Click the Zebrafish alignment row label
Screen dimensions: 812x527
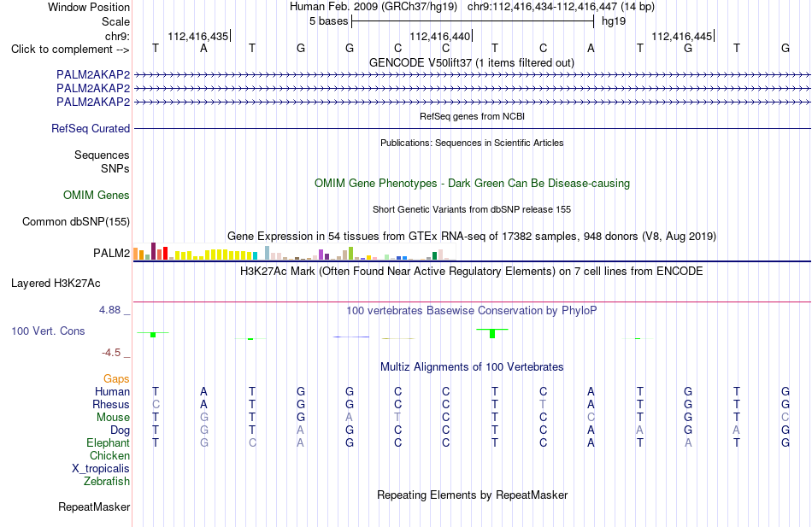coord(107,482)
